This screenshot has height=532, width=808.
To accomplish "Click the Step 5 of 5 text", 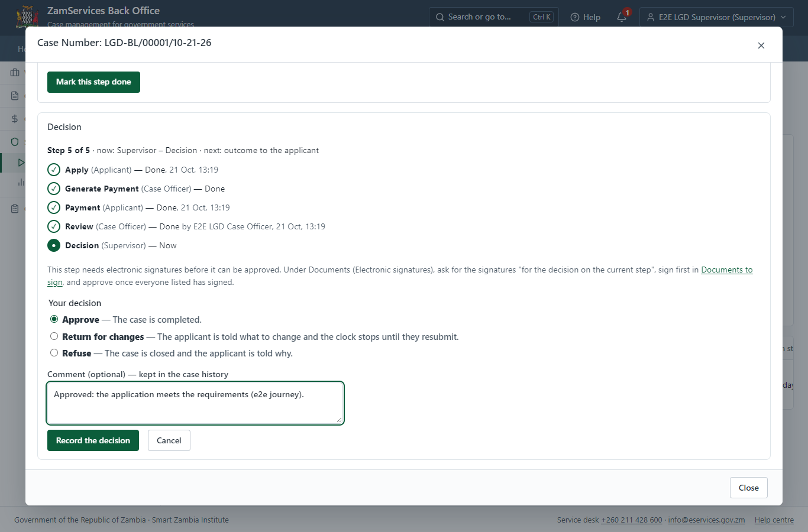I will point(69,150).
